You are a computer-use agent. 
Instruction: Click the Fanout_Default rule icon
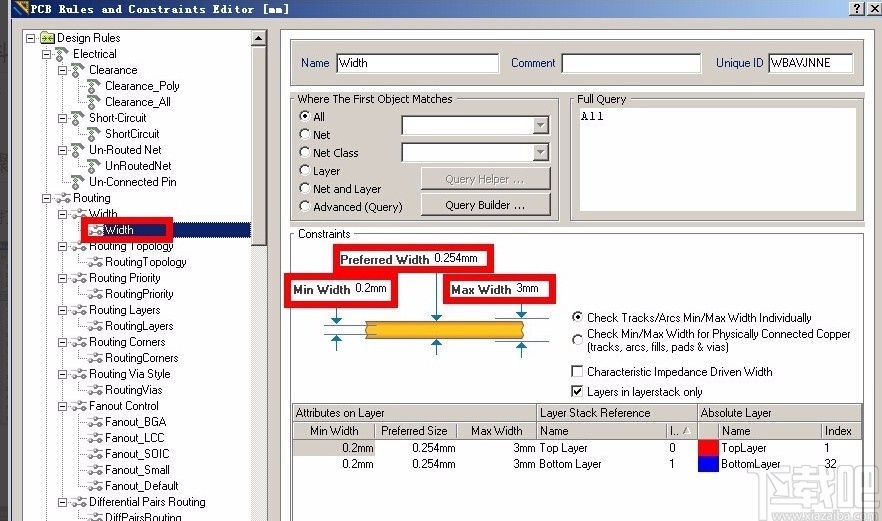(95, 486)
